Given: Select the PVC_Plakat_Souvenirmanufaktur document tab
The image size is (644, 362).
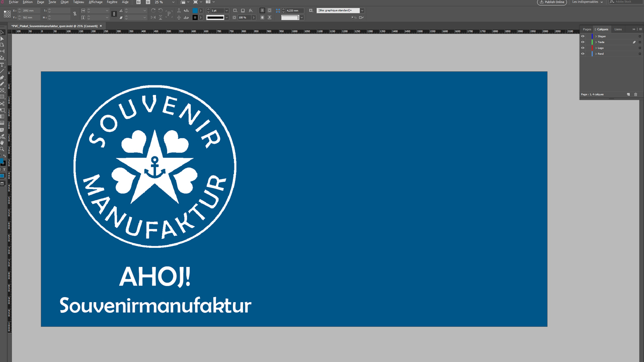Looking at the screenshot, I should tap(54, 26).
